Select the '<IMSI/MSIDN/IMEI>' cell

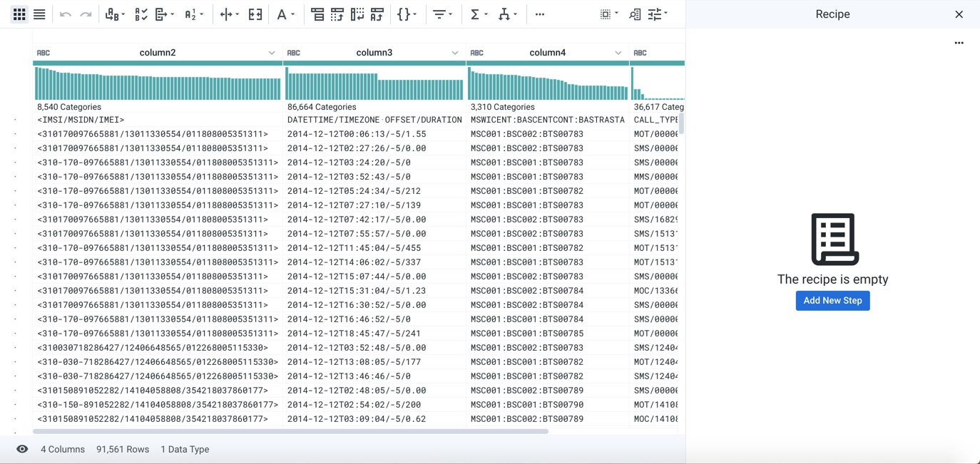coord(158,120)
